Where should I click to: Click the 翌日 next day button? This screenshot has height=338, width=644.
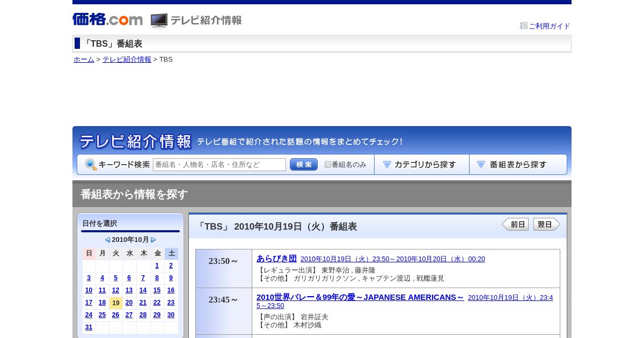pyautogui.click(x=547, y=224)
